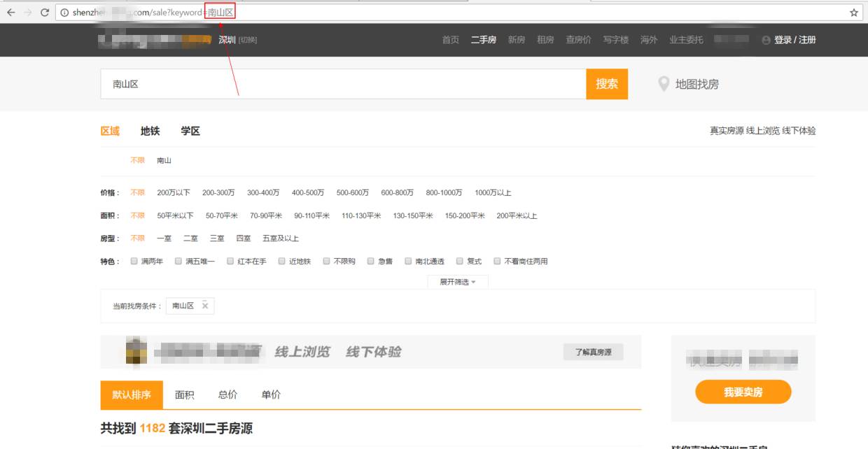Go to the 写字楼 nav item
Screen dimensions: 868x449
(616, 40)
